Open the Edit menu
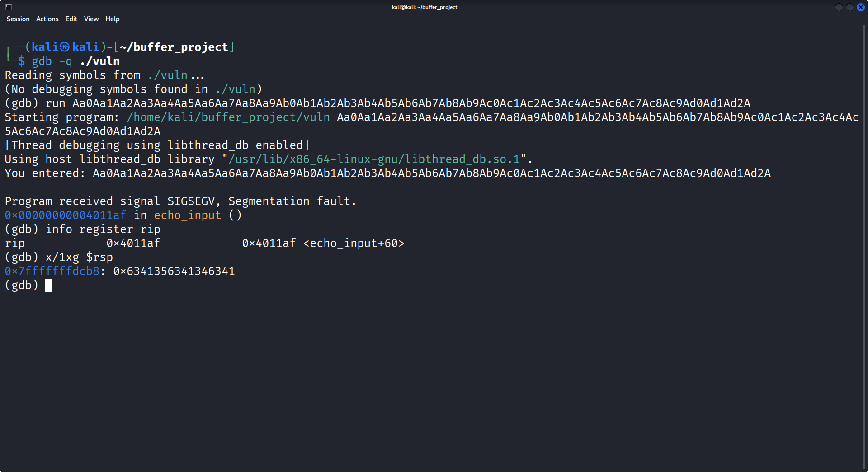Screen dimensions: 868x472 71,19
